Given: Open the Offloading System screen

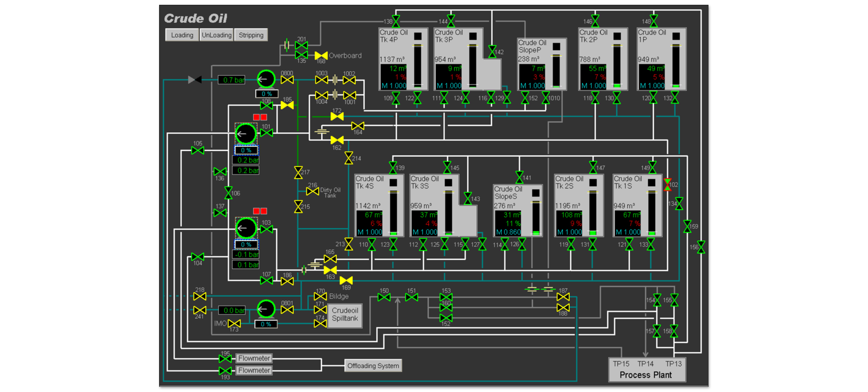Looking at the screenshot, I should point(373,365).
